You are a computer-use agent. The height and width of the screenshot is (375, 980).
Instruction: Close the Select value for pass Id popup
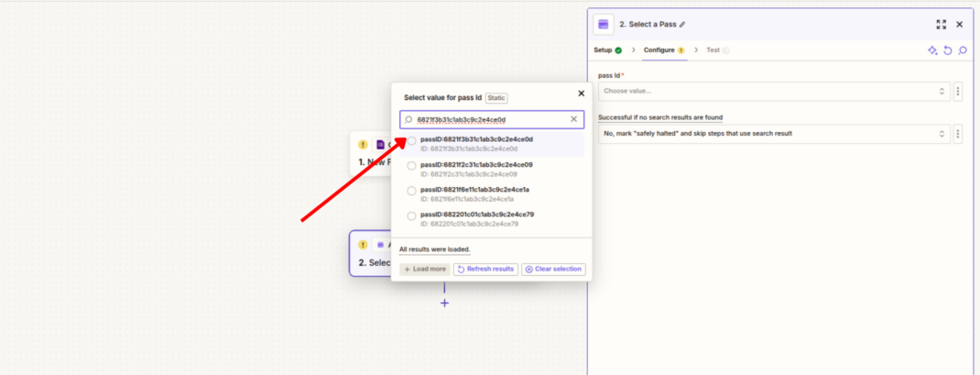tap(582, 94)
